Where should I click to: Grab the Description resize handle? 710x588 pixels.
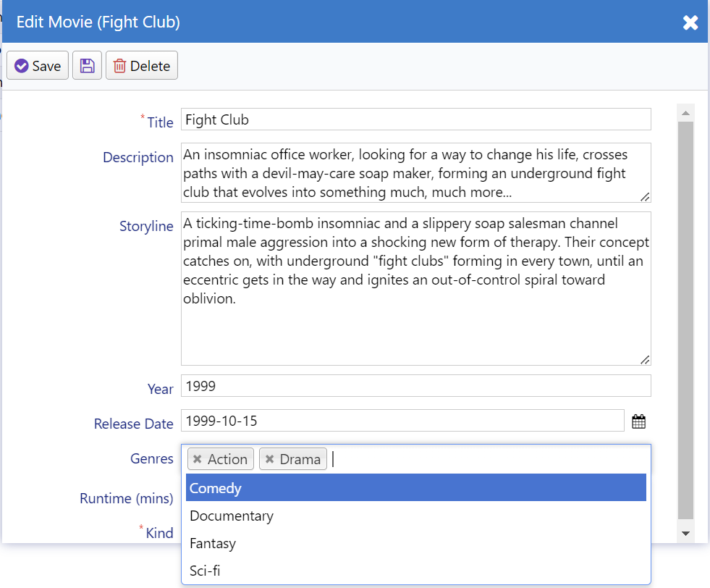[x=646, y=197]
